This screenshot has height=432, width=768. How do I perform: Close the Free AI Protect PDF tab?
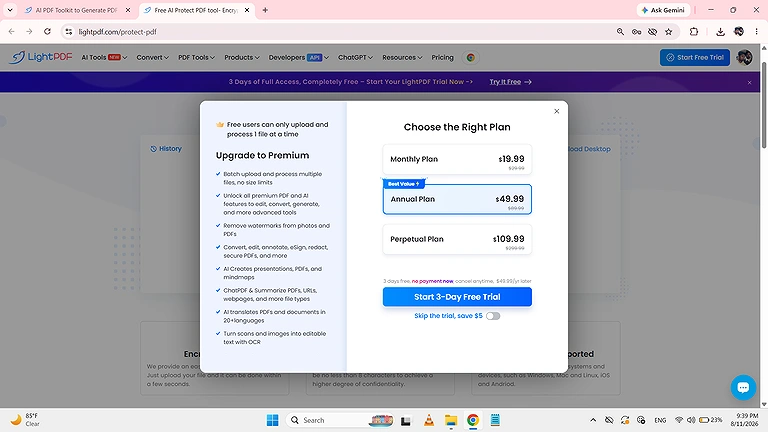click(247, 10)
